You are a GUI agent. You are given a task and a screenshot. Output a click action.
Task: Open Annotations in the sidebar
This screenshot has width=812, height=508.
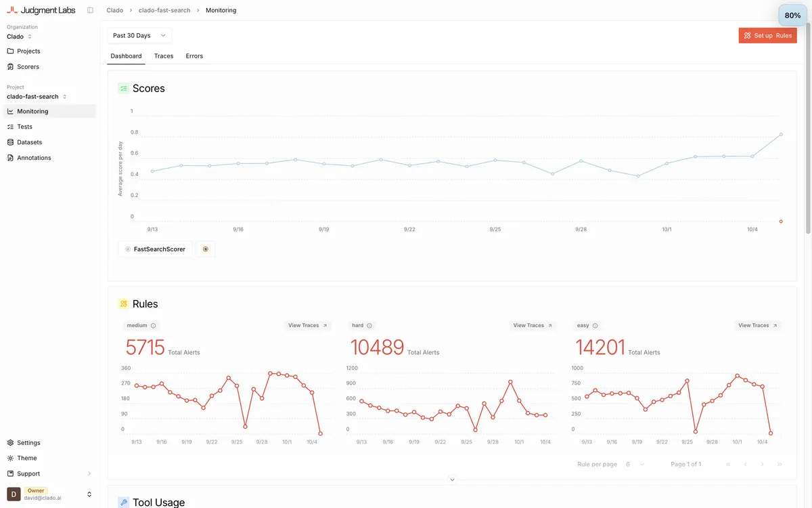[x=34, y=158]
